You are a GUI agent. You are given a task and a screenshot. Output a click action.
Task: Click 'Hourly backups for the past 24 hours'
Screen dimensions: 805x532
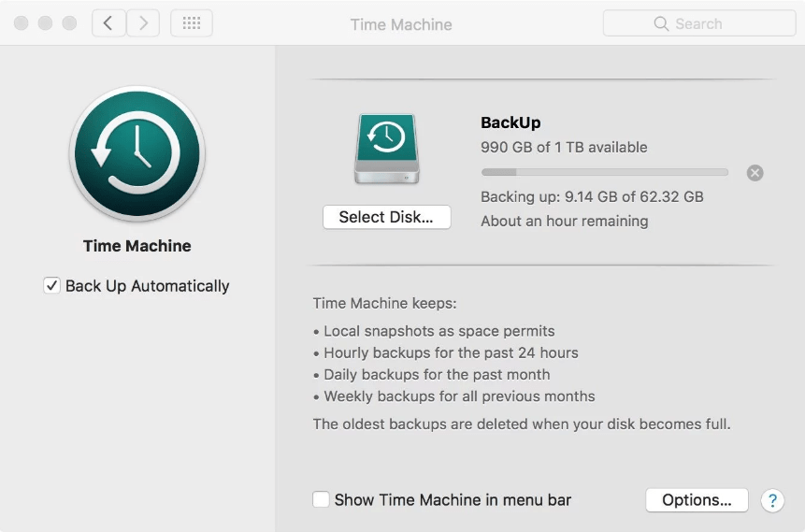pyautogui.click(x=446, y=352)
